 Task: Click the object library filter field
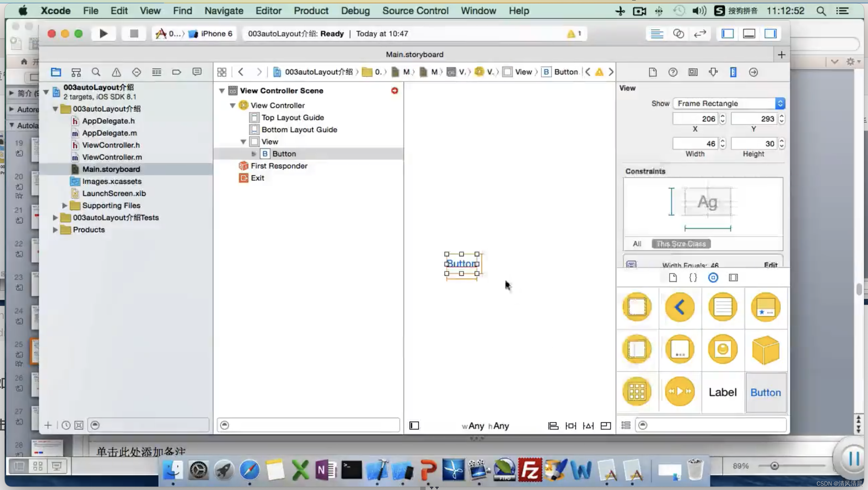coord(710,426)
